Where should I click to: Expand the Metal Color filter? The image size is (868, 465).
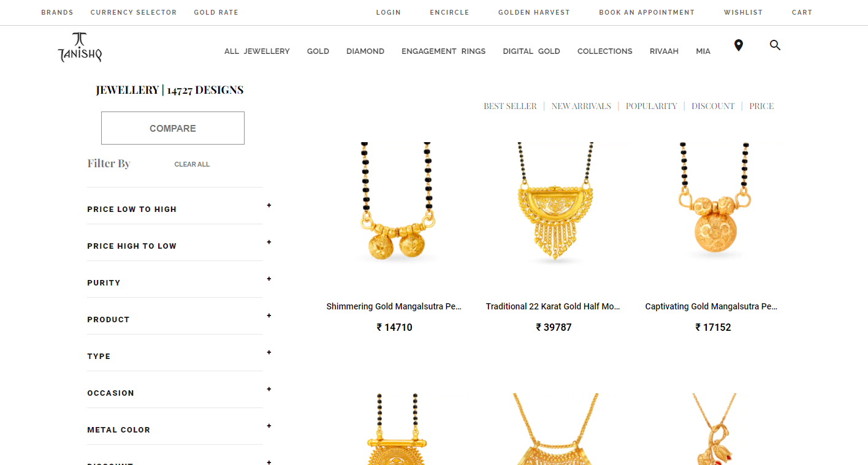click(x=179, y=429)
